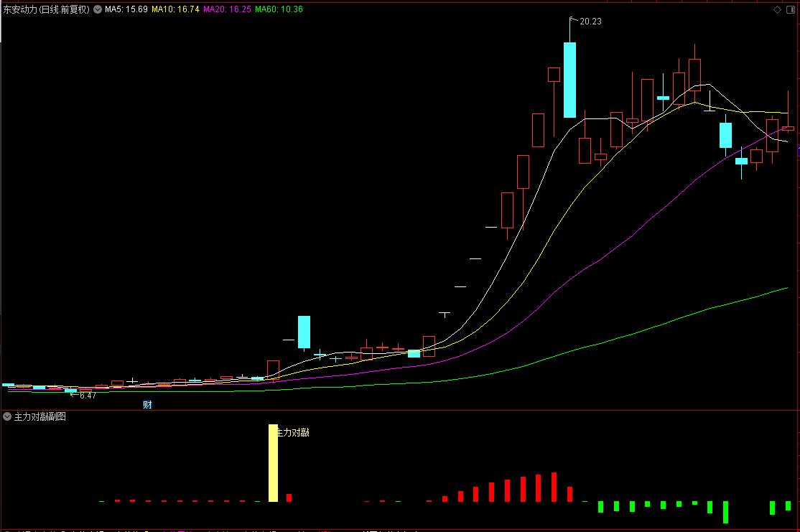Select the MA60: 10.36 label
The width and height of the screenshot is (800, 532).
click(279, 9)
